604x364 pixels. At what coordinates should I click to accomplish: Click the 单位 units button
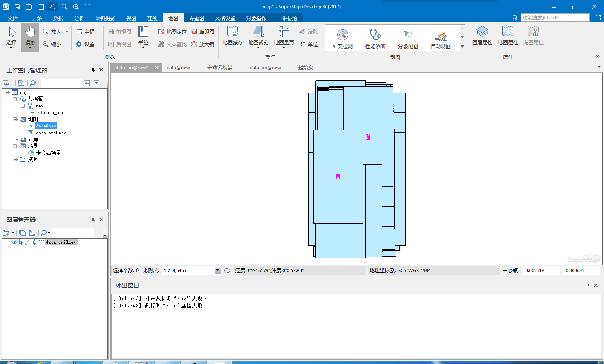click(309, 44)
